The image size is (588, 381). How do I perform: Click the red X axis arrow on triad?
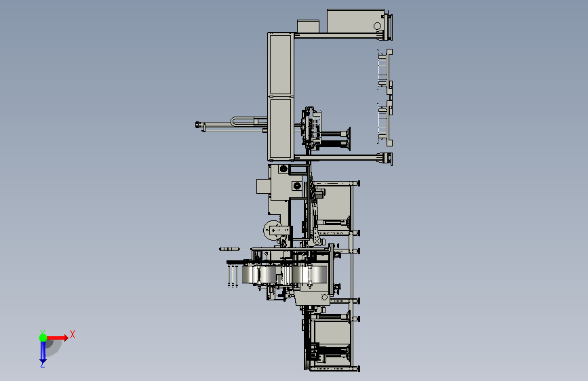[58, 338]
